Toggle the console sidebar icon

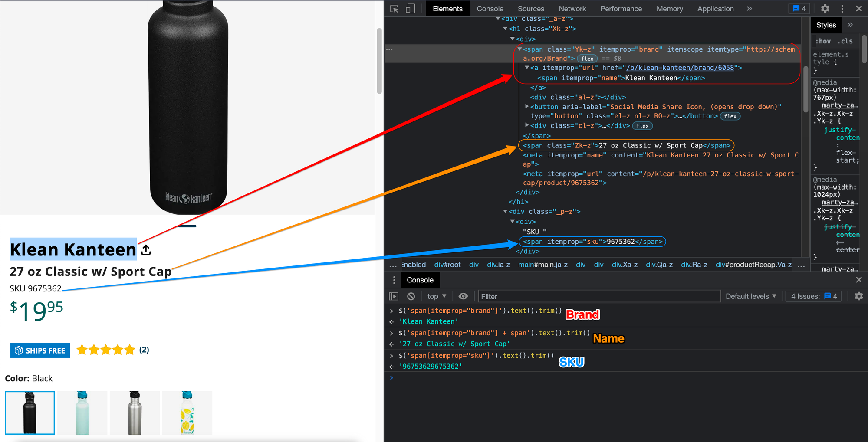(394, 296)
